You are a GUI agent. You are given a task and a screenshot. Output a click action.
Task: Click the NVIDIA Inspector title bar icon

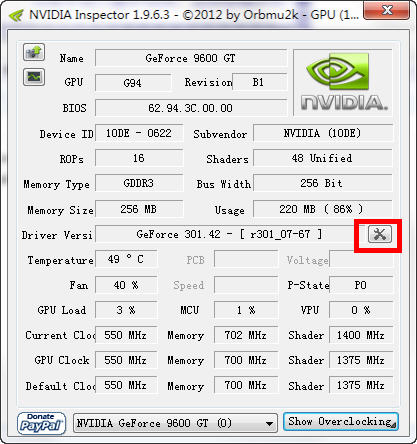[x=16, y=15]
